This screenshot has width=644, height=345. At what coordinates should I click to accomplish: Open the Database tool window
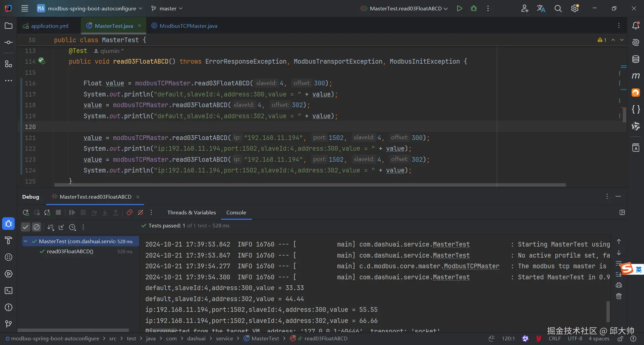[636, 59]
